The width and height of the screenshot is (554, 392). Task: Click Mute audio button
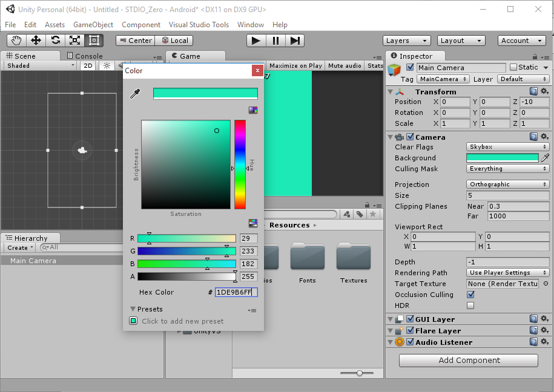pos(345,66)
